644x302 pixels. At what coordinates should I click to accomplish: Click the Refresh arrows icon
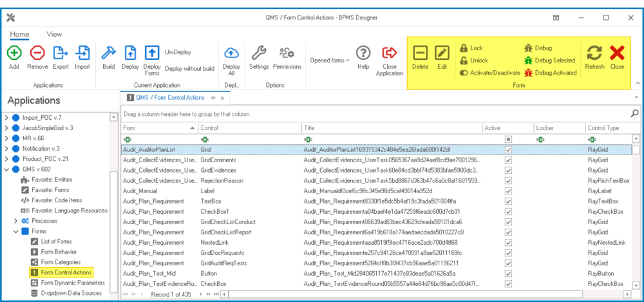click(594, 53)
